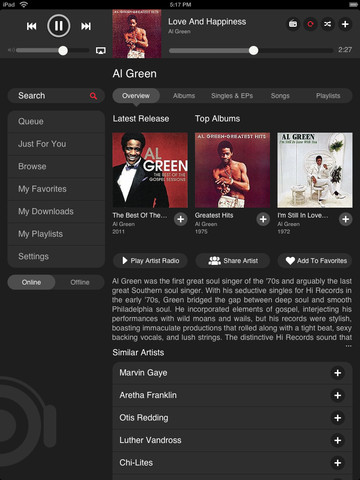Screen dimensions: 360x480
Task: Click the red search magnifier icon
Action: [93, 96]
